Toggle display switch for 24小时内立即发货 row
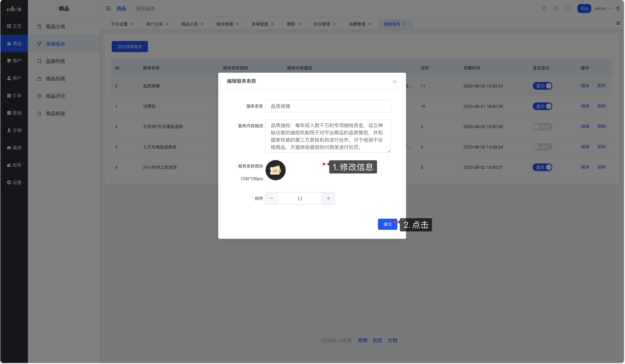The image size is (625, 364). (x=542, y=167)
